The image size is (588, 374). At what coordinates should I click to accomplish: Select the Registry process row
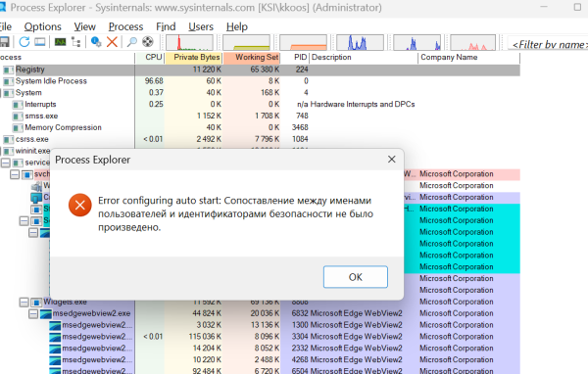tap(260, 70)
